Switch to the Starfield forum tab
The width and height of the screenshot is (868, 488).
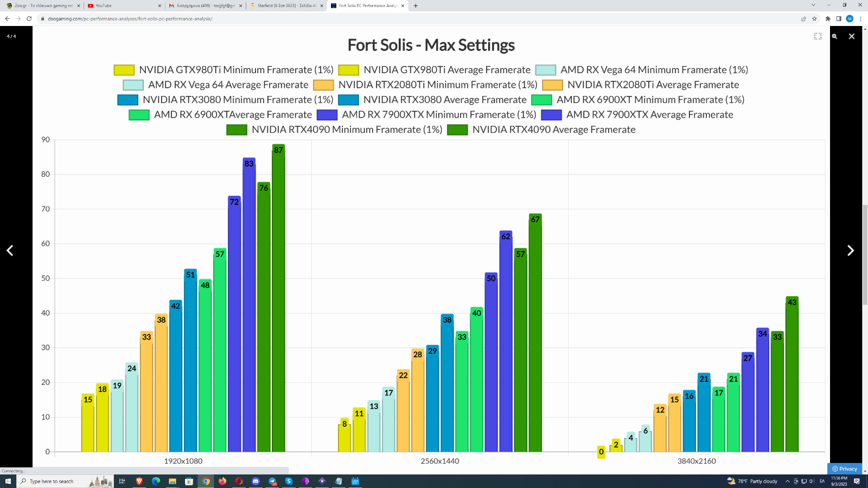point(286,6)
